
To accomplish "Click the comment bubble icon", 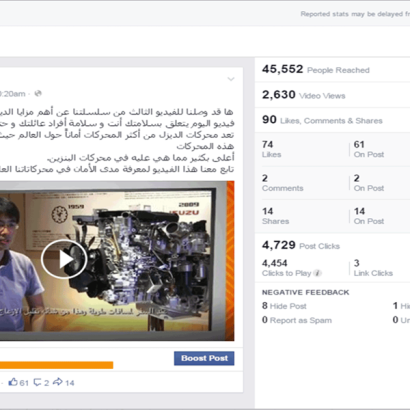I will click(38, 382).
